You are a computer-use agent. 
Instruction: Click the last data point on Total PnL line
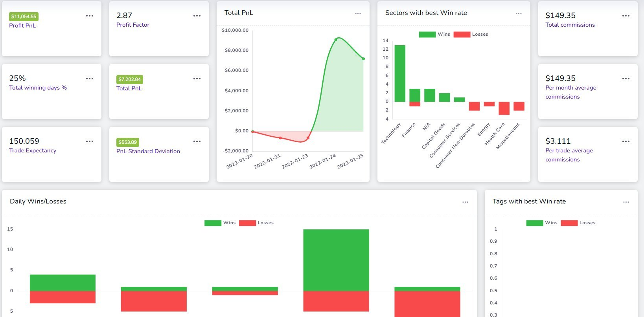tap(363, 59)
